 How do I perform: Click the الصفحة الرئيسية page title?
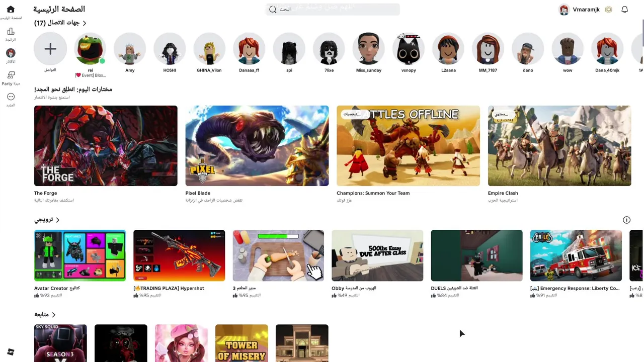pyautogui.click(x=59, y=10)
